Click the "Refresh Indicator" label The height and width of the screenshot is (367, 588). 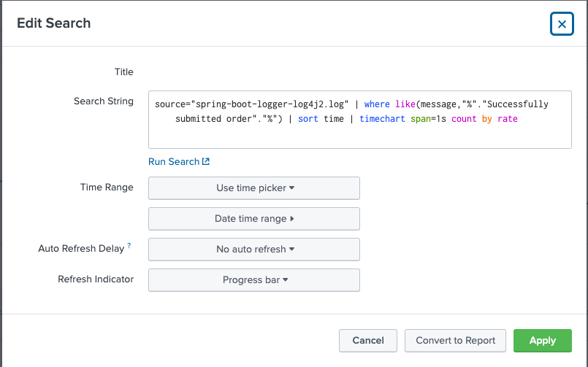click(x=96, y=279)
